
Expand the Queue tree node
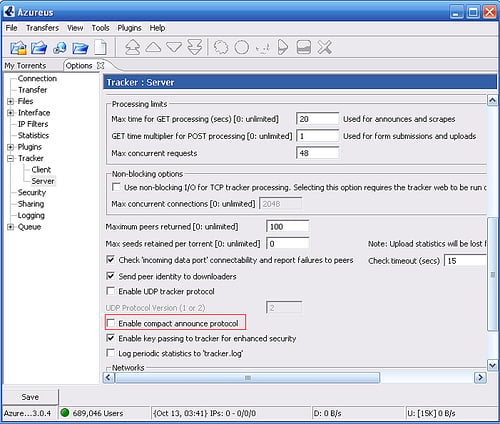point(11,227)
